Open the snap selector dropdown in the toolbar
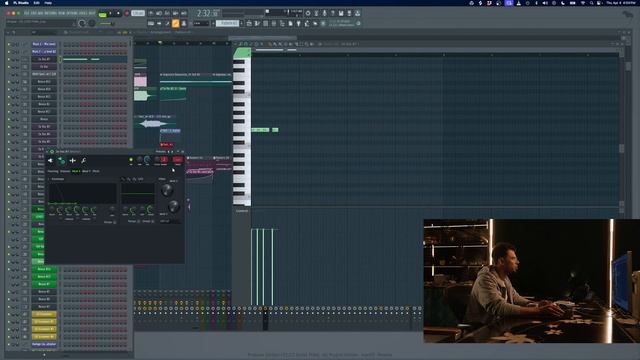The height and width of the screenshot is (360, 640). click(201, 24)
